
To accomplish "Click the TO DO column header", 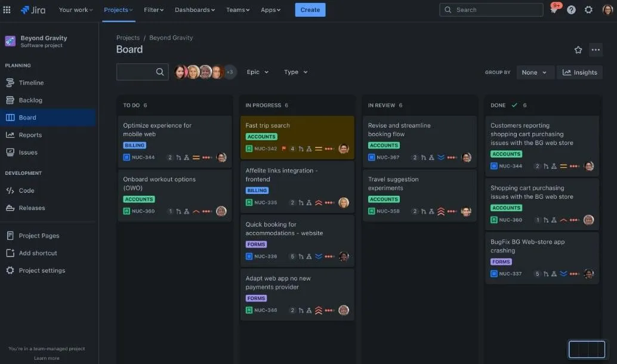I will tap(135, 105).
